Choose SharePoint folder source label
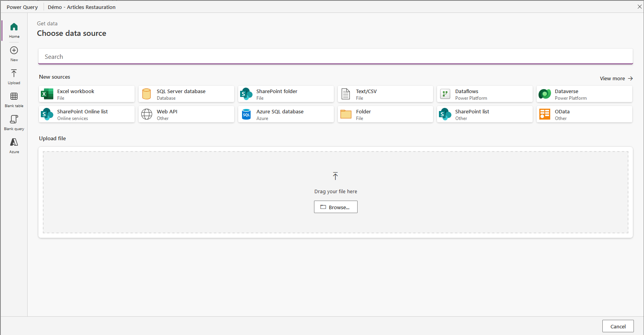 coord(277,91)
